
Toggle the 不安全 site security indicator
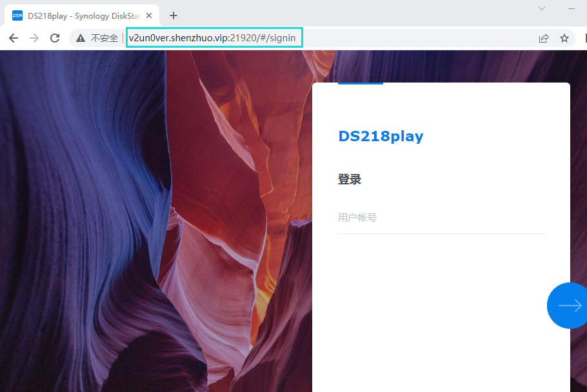98,37
